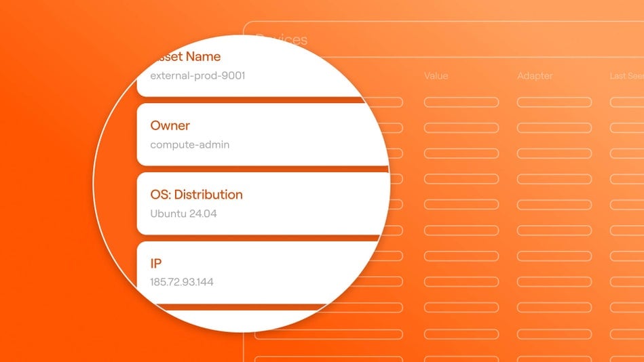Select the compute-admin owner value

pos(189,145)
